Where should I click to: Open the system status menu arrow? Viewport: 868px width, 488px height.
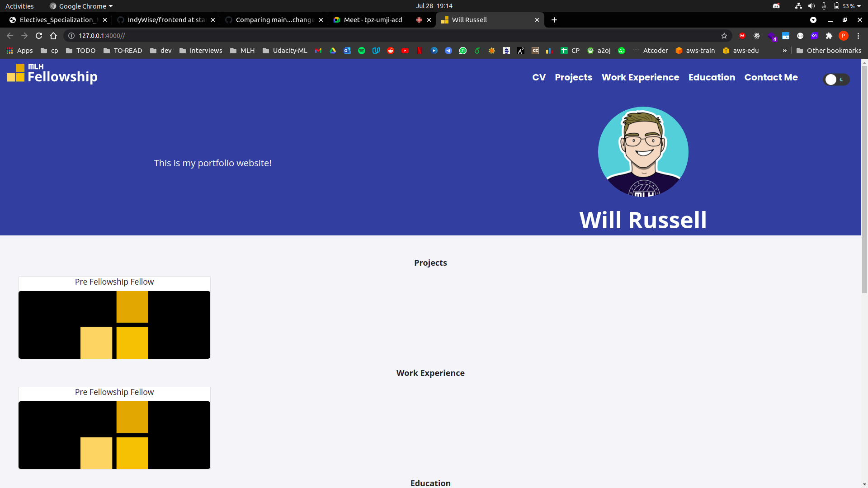(859, 6)
